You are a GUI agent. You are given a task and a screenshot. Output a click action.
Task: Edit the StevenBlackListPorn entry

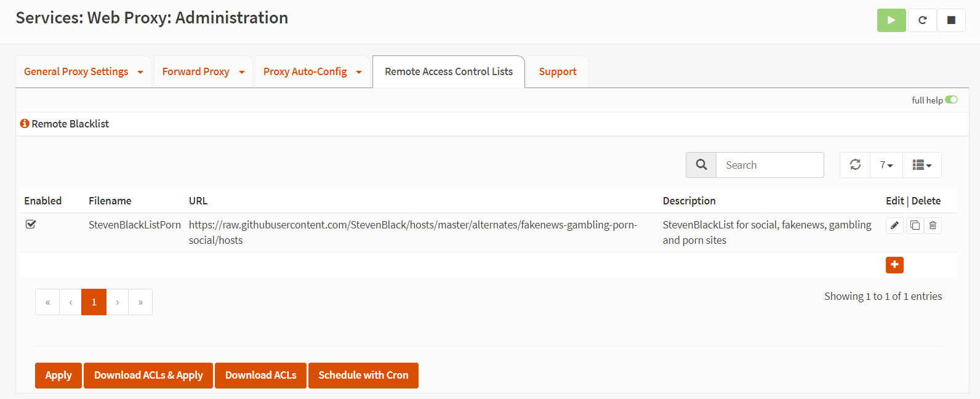[x=894, y=225]
